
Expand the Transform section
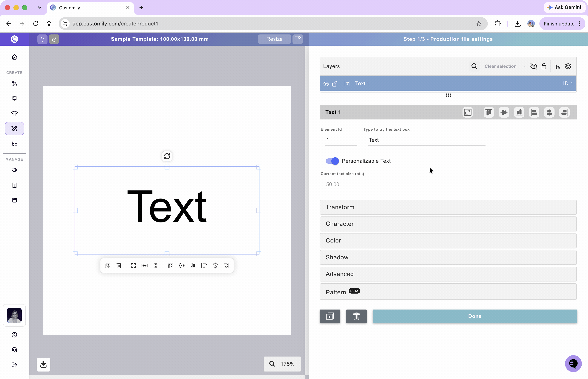coord(448,207)
